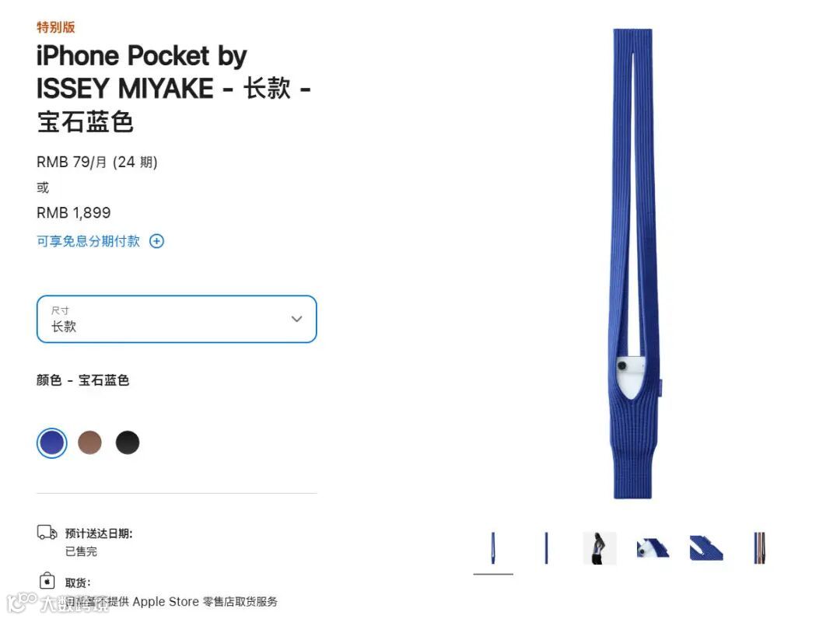The image size is (840, 619).
Task: Click the plus icon beside 可享免息分期付款
Action: [x=156, y=242]
